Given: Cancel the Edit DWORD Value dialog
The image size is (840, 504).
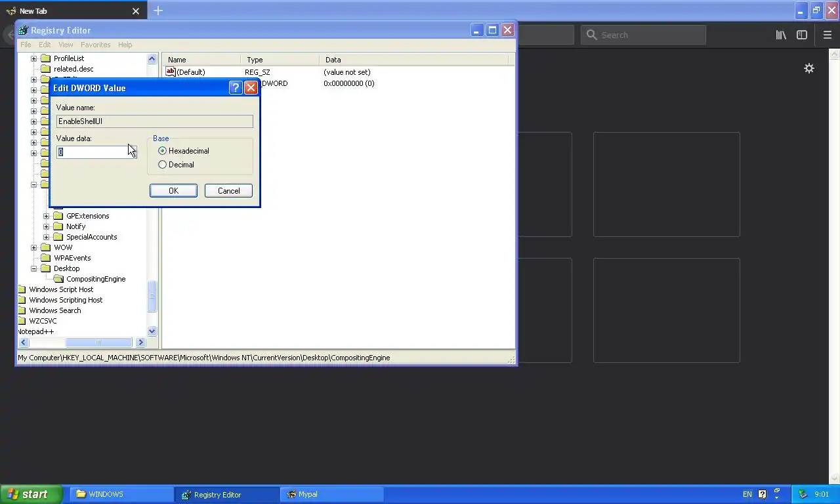Looking at the screenshot, I should coord(228,191).
